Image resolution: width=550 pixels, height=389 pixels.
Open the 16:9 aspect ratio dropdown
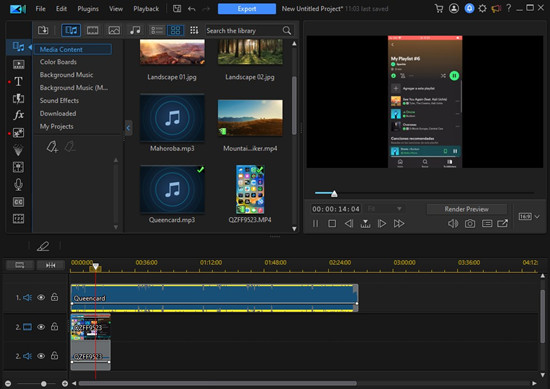tap(529, 217)
